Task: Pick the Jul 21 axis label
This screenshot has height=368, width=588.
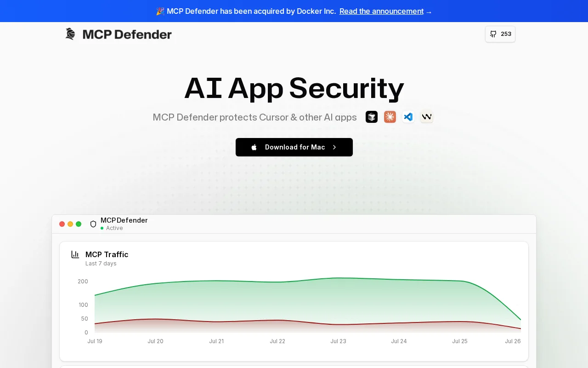Action: click(x=216, y=341)
